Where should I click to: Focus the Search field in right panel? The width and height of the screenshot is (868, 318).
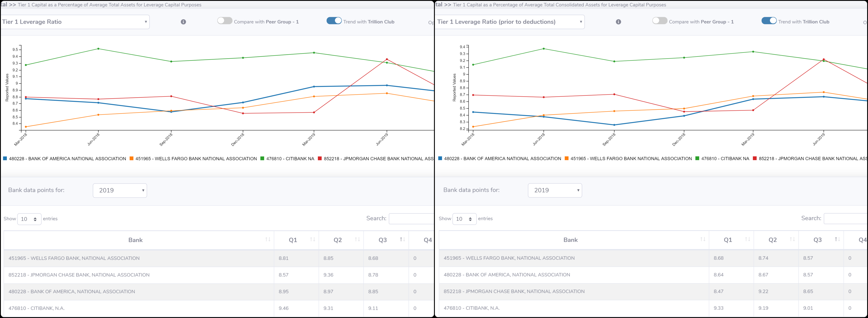coord(846,219)
